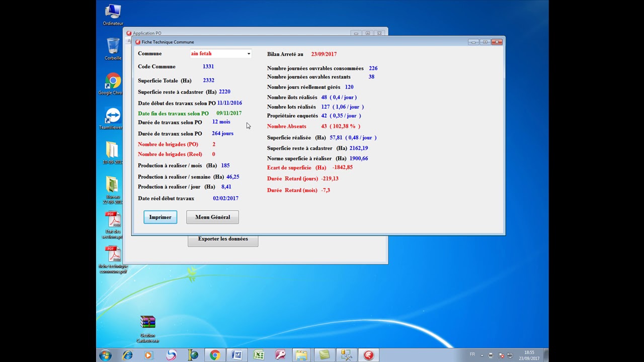Open File Explorer from the taskbar
Screen dimensions: 644x362
[x=302, y=355]
